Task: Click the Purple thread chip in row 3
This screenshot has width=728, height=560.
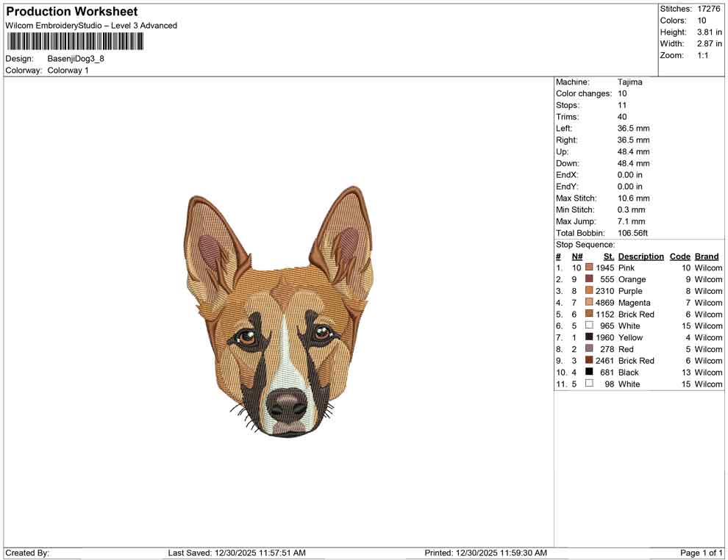Action: pyautogui.click(x=588, y=291)
